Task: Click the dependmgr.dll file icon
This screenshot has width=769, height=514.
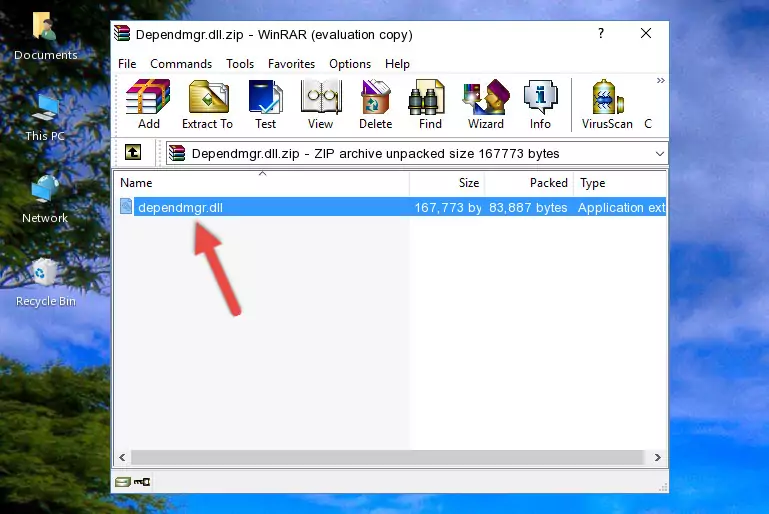Action: [x=126, y=206]
